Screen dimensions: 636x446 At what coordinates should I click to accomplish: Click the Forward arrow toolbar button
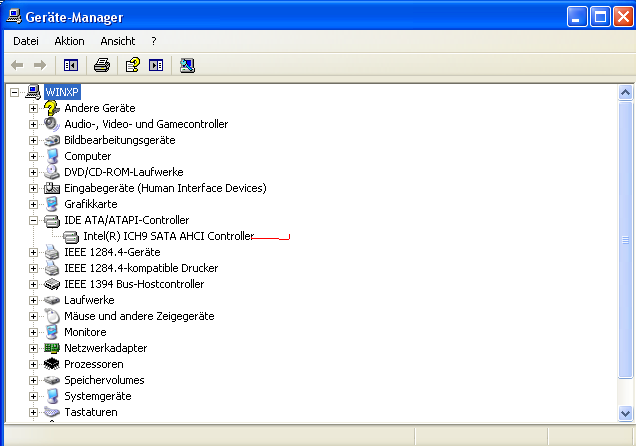(40, 65)
